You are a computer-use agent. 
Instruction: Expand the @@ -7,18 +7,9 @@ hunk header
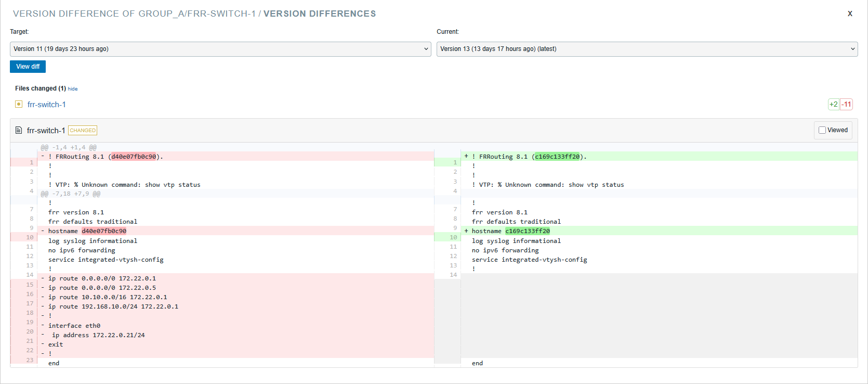pos(71,194)
